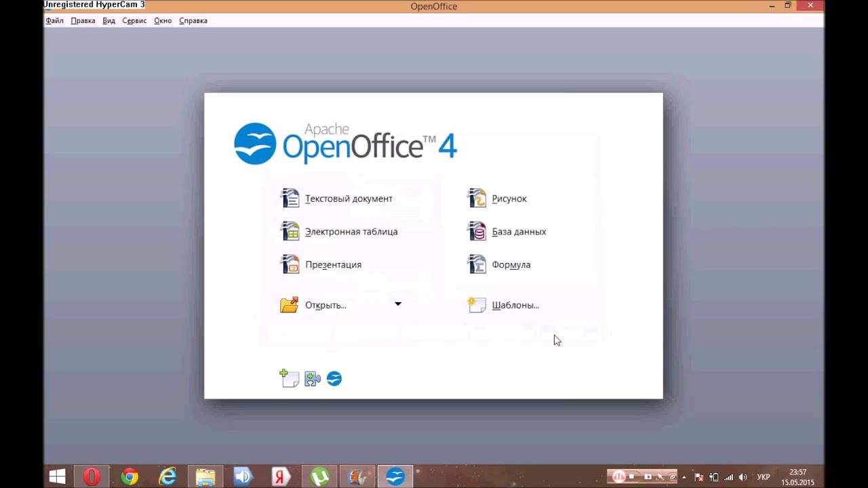
Task: Click the Открыть folder icon
Action: coord(290,305)
